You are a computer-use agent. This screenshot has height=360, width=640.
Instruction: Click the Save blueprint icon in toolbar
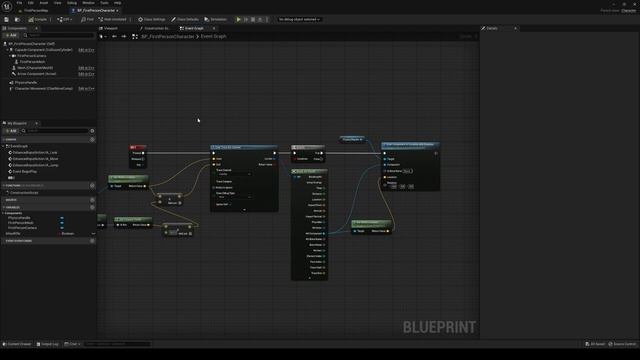pyautogui.click(x=7, y=19)
